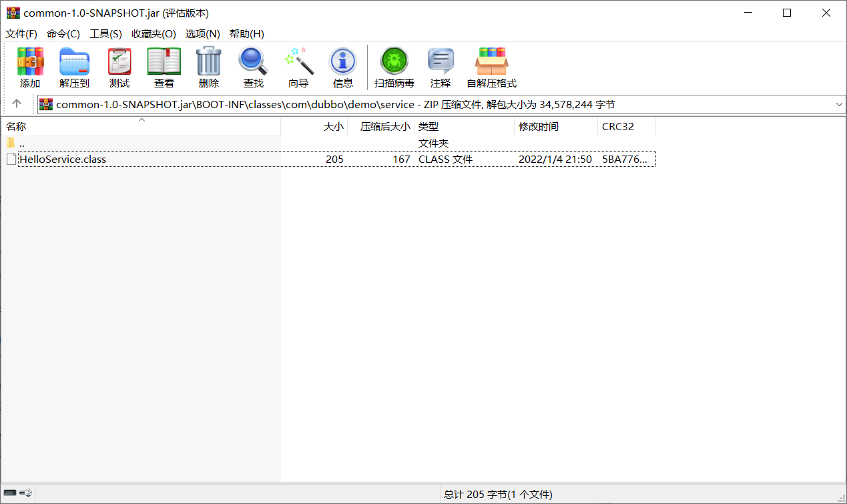Viewport: 847px width, 504px height.
Task: Click the date 2022/1/4 21:50
Action: point(555,159)
